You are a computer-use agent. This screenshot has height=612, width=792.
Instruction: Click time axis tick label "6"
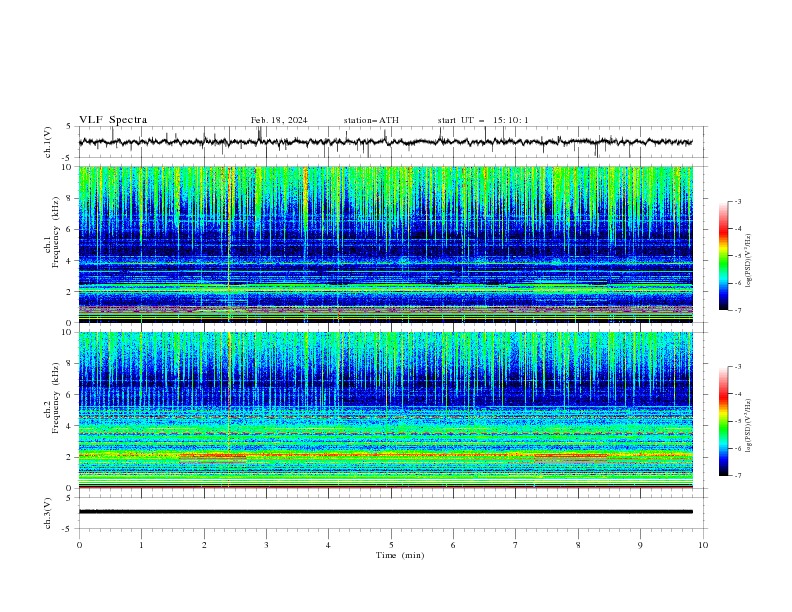click(453, 545)
